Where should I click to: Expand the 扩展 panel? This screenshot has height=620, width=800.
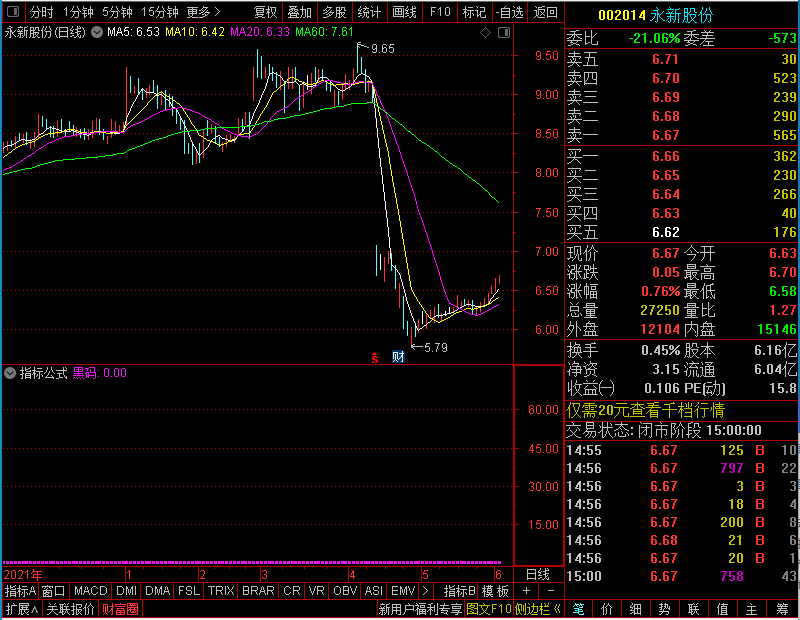click(x=21, y=609)
